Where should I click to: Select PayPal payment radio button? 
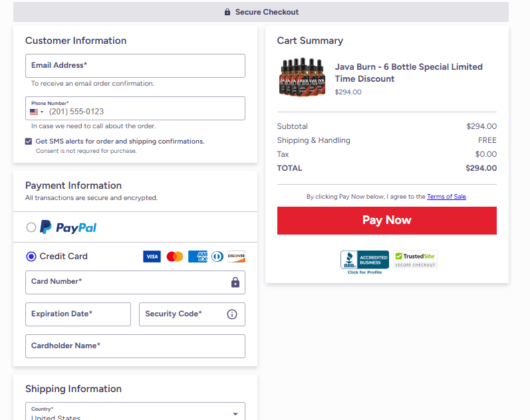31,227
